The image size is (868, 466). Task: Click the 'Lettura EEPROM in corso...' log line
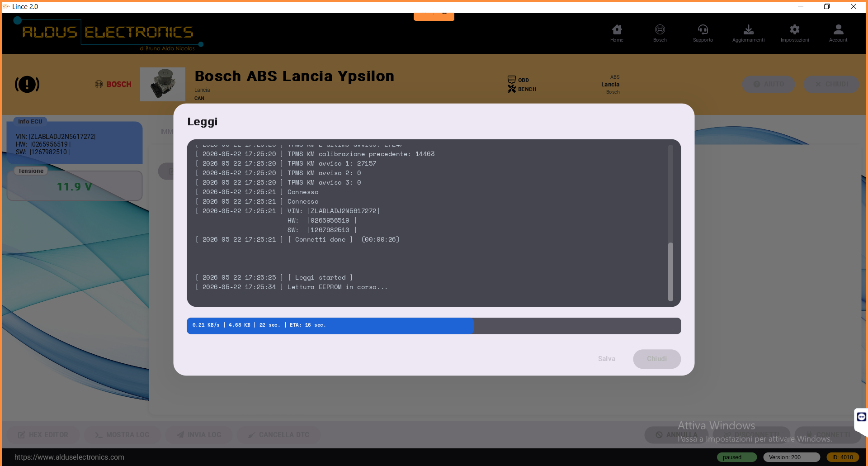pos(292,287)
